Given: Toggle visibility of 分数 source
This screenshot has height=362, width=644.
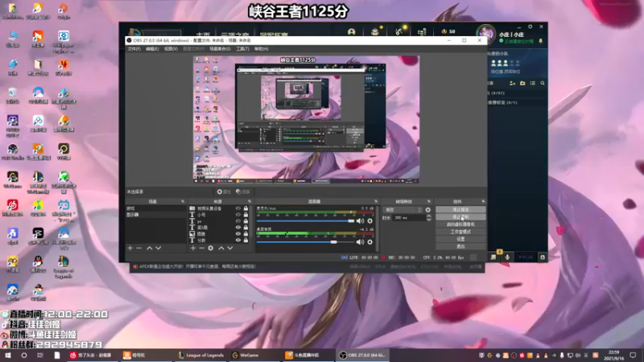Looking at the screenshot, I should 237,240.
